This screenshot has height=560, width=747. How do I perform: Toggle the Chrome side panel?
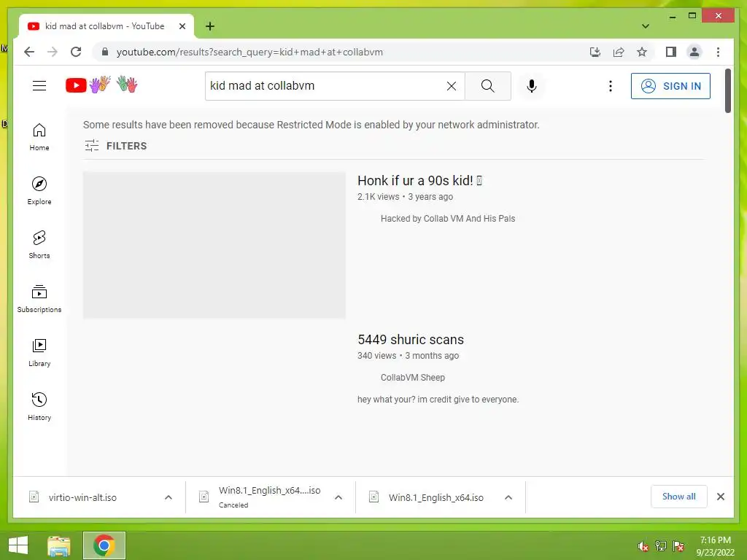[x=671, y=52]
